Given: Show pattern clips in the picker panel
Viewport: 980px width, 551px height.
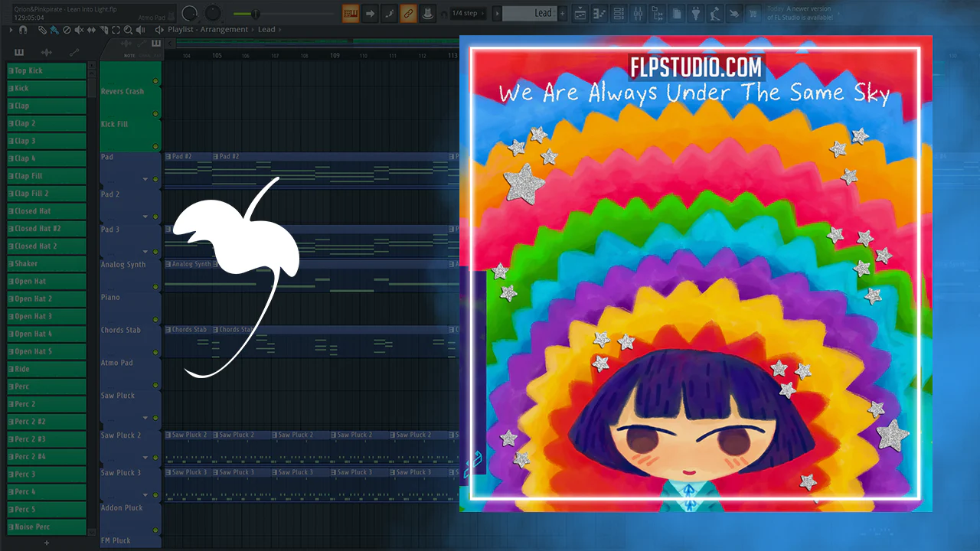Looking at the screenshot, I should (18, 52).
